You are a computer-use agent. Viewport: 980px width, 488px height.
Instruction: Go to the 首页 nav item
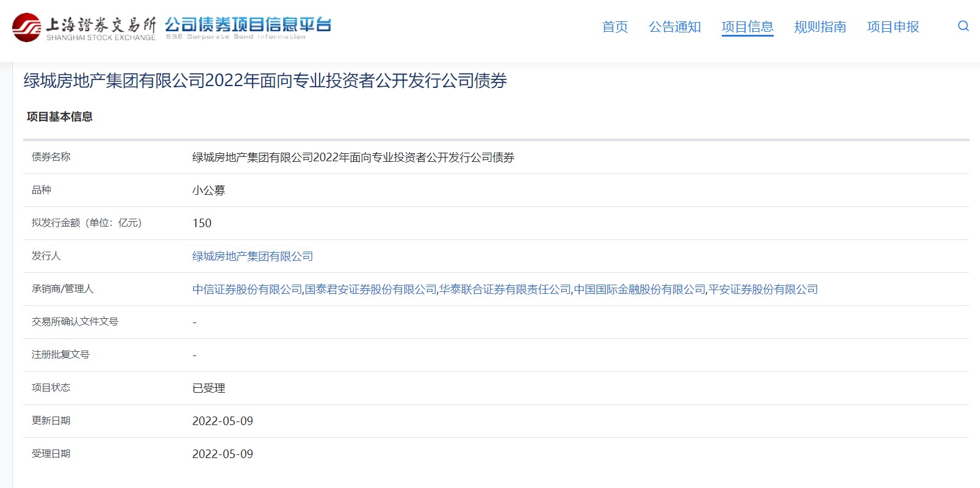point(614,27)
